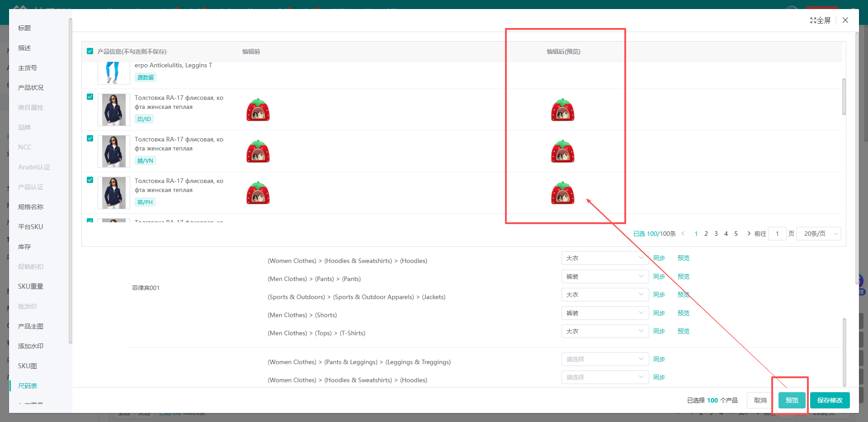
Task: Open size chart dropdown for Men T-Shirts
Action: [x=605, y=331]
